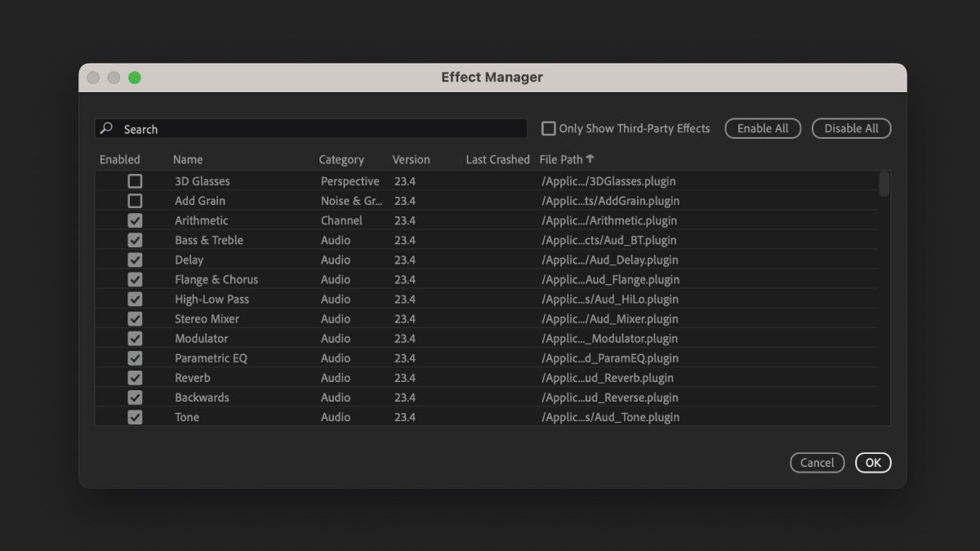Screen dimensions: 980x551
Task: Disable the Tone effect
Action: (135, 416)
